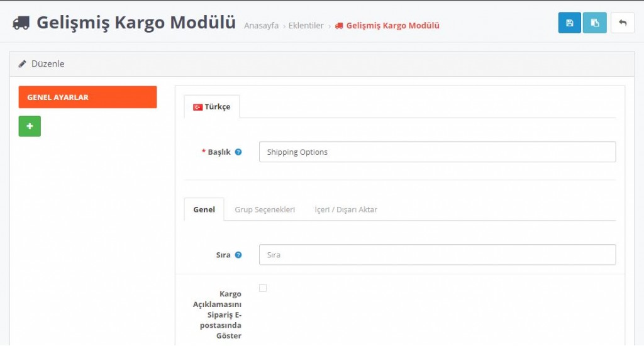Open the Grup Seçenekleri tab
The width and height of the screenshot is (644, 346).
click(x=265, y=209)
